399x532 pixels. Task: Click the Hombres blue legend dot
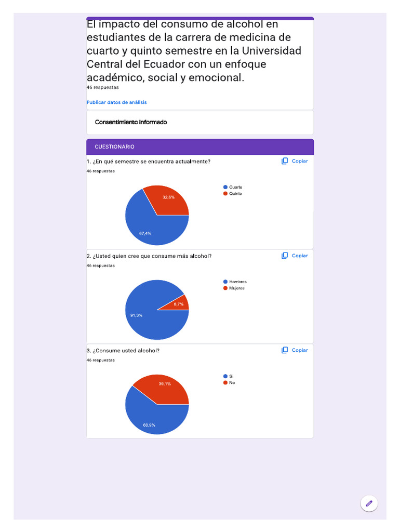click(x=225, y=282)
